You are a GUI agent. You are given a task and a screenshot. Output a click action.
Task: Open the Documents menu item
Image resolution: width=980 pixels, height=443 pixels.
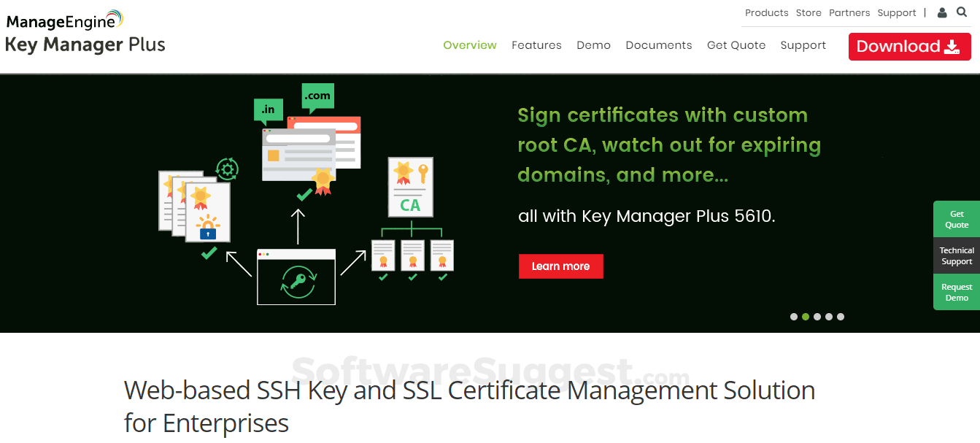click(x=658, y=45)
